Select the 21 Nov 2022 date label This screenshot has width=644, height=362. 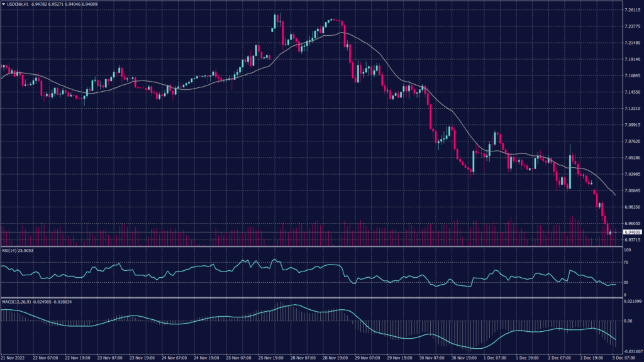pyautogui.click(x=11, y=358)
